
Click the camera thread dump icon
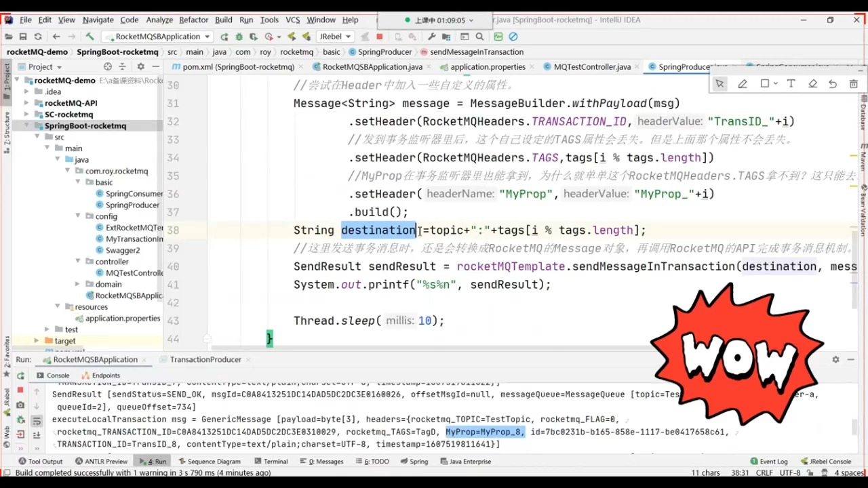(x=20, y=405)
